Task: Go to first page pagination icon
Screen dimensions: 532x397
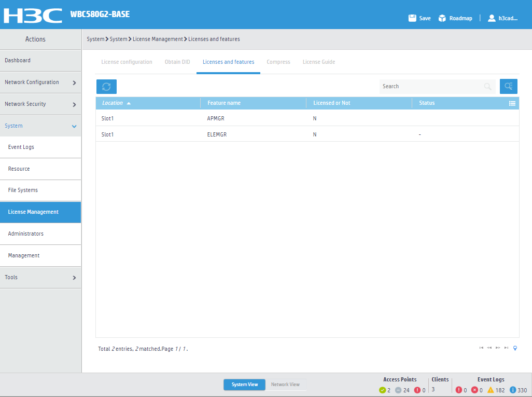Action: [x=481, y=348]
